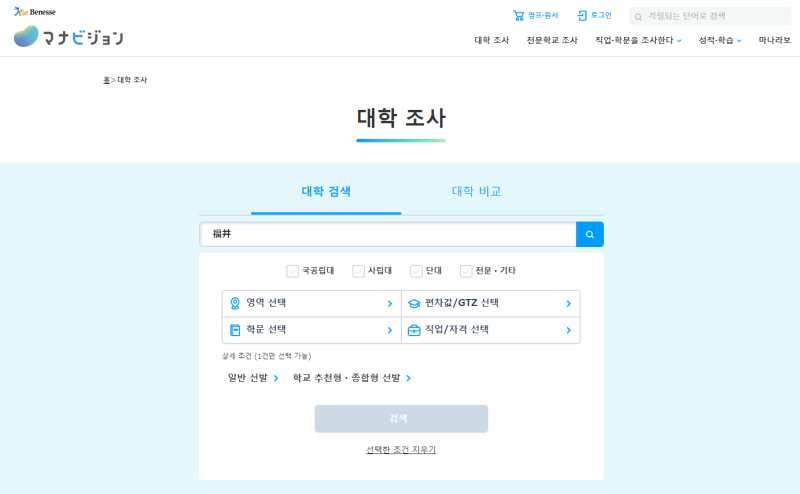Expand the 영역 선택 row chevron
Image resolution: width=800 pixels, height=494 pixels.
tap(390, 304)
